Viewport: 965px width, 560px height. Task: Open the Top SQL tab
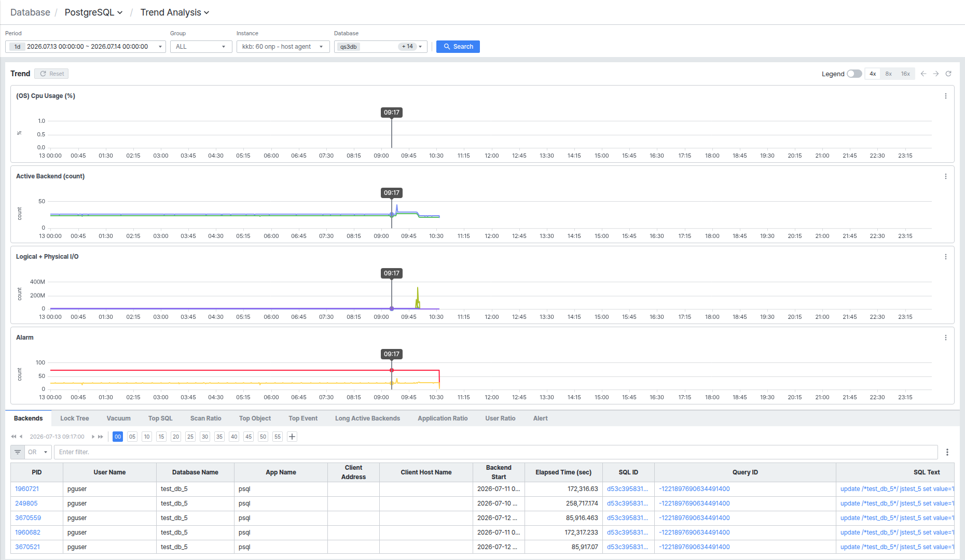pyautogui.click(x=160, y=418)
